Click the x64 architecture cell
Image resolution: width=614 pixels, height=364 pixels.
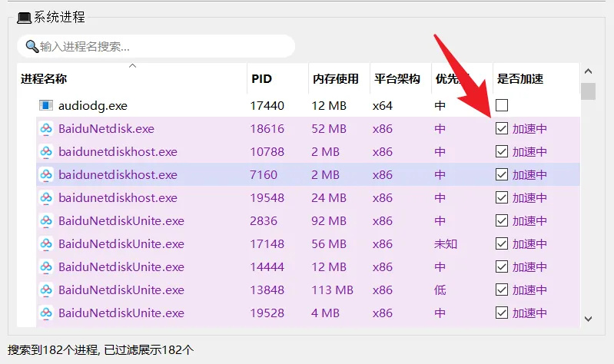coord(383,106)
